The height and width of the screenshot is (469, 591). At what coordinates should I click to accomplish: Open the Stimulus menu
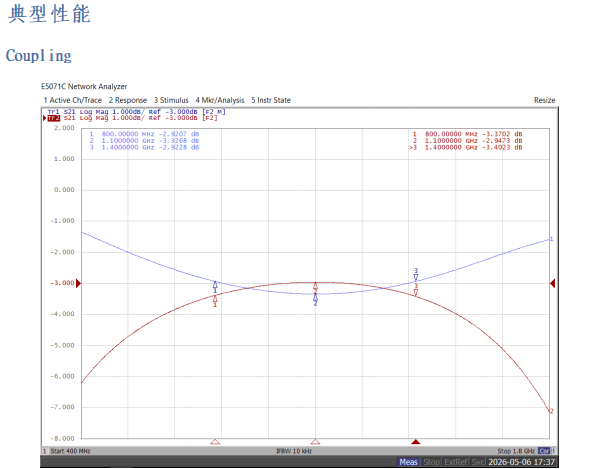[171, 100]
